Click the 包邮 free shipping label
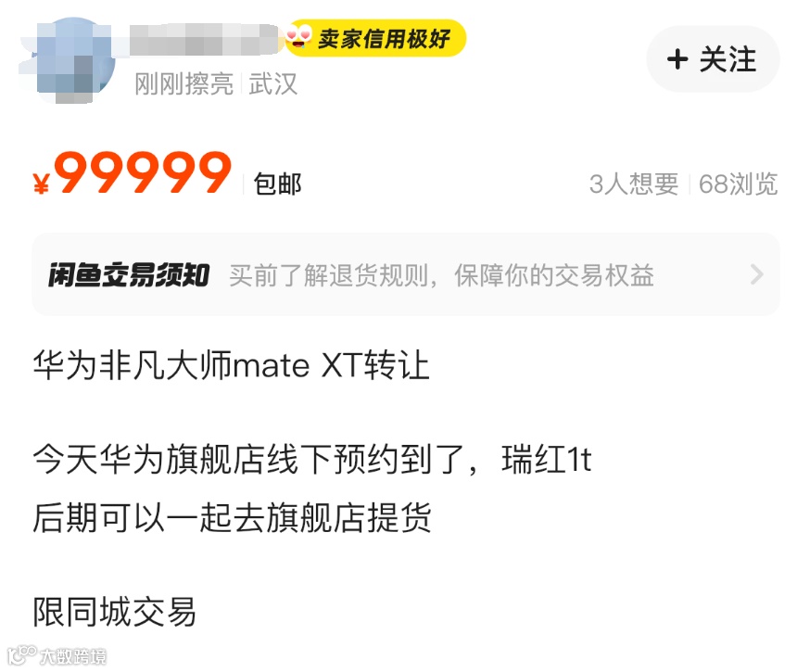 point(277,184)
